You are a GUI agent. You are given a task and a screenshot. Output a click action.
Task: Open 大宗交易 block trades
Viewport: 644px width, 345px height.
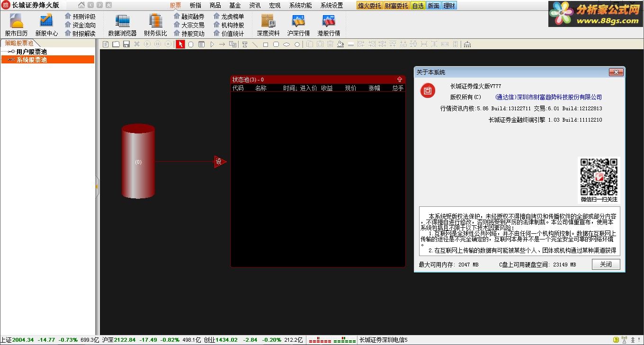[x=188, y=25]
